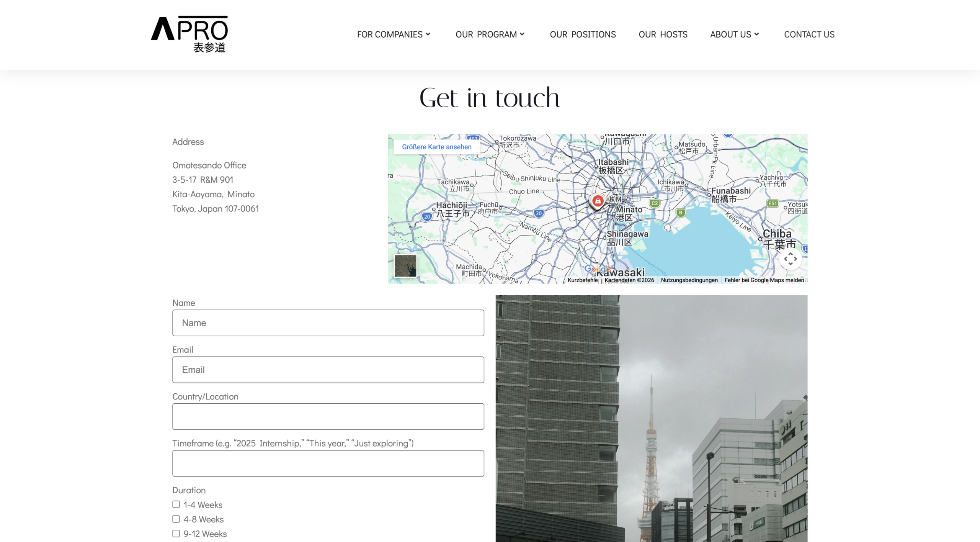Expand the For Companies dropdown menu
This screenshot has height=542, width=980.
click(394, 34)
